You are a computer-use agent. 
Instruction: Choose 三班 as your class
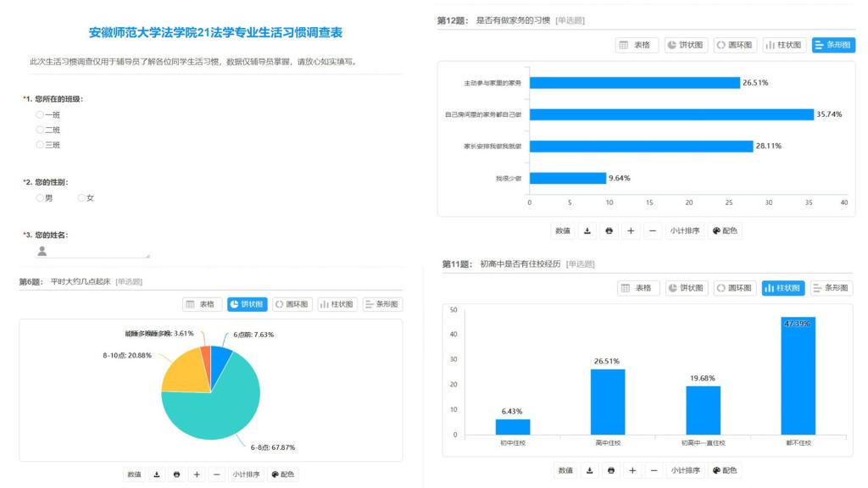tap(40, 145)
